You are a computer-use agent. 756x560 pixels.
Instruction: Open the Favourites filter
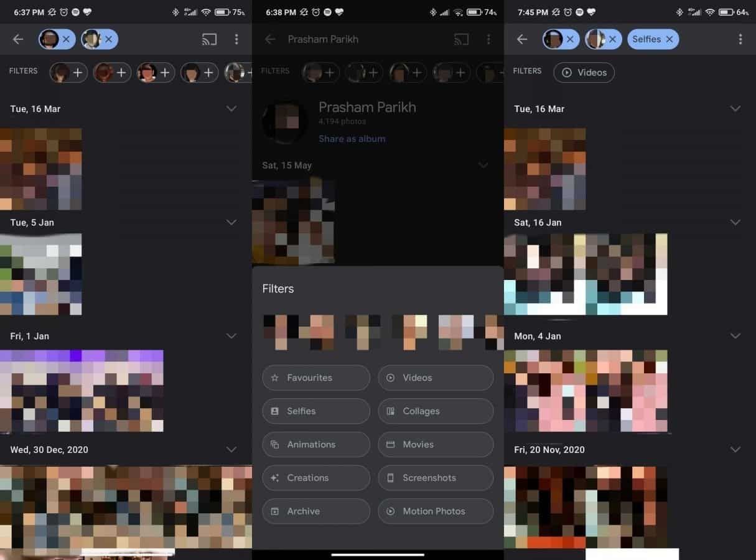pos(315,378)
